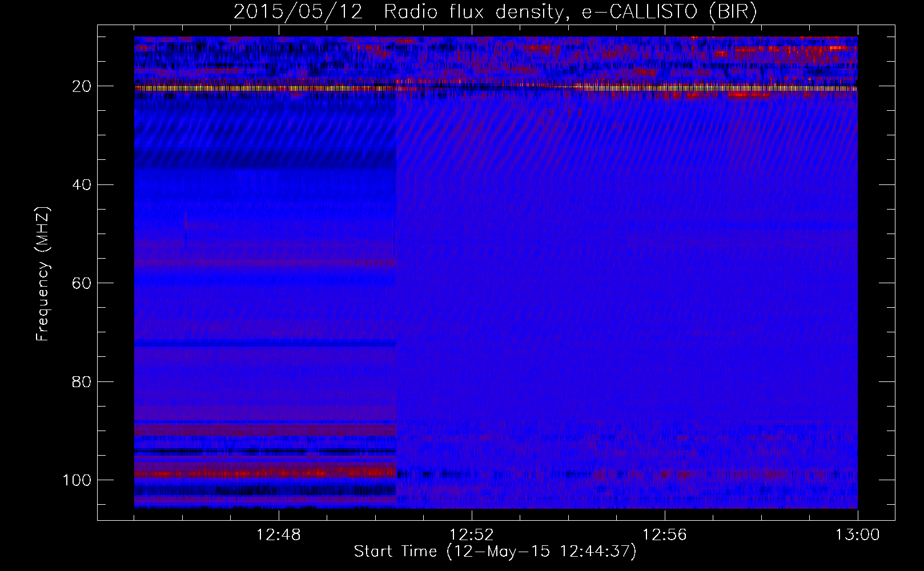924x571 pixels.
Task: Click the 'Start Time (12-May-15 12:44:37)' label
Action: 495,552
